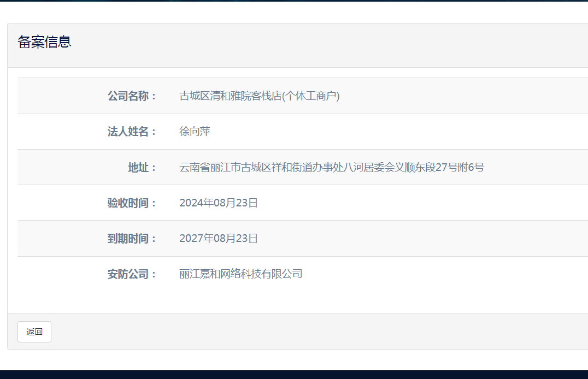Select company name 古城区清和雅院客栈店 text
588x379 pixels.
coord(259,96)
